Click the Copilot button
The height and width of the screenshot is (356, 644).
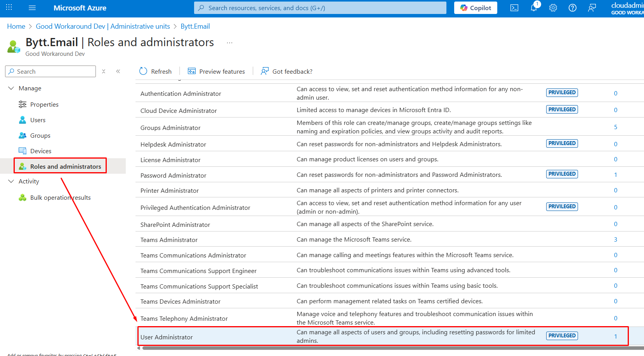point(476,8)
